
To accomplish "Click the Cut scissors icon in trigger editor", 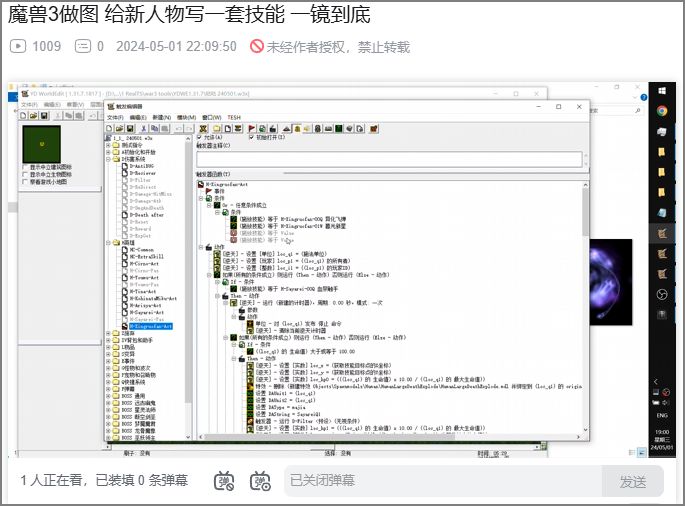I will tap(143, 128).
